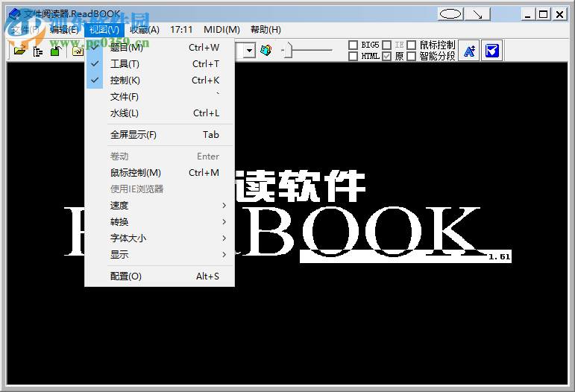Click the toolbar slider thumb
Viewport: 575px width, 392px height.
[289, 50]
